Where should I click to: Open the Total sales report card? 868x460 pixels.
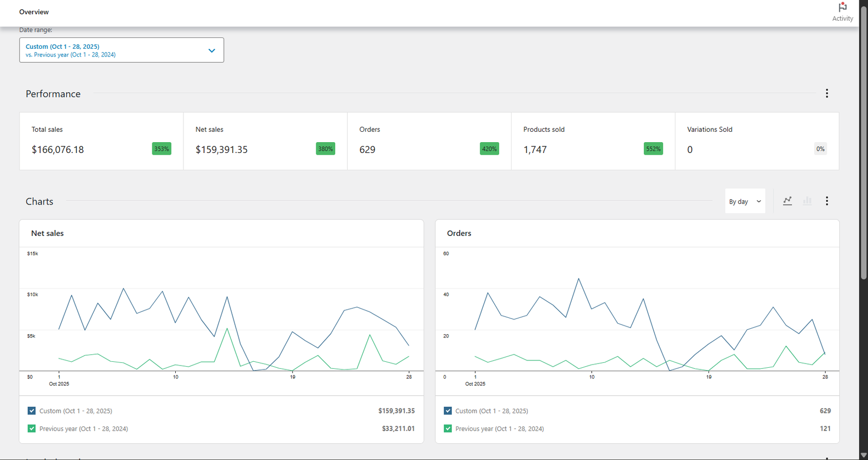tap(101, 141)
